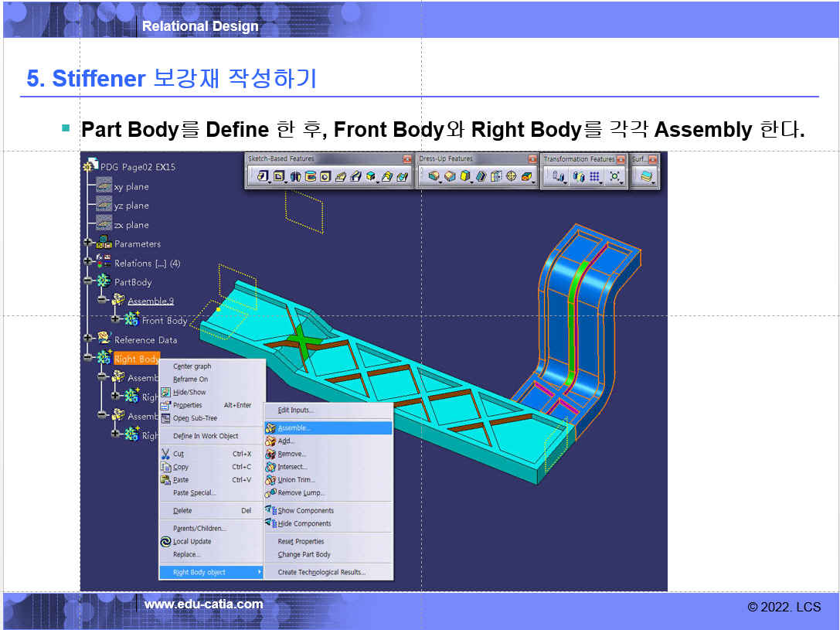The image size is (840, 630).
Task: Click the xy plane in the tree
Action: (131, 186)
